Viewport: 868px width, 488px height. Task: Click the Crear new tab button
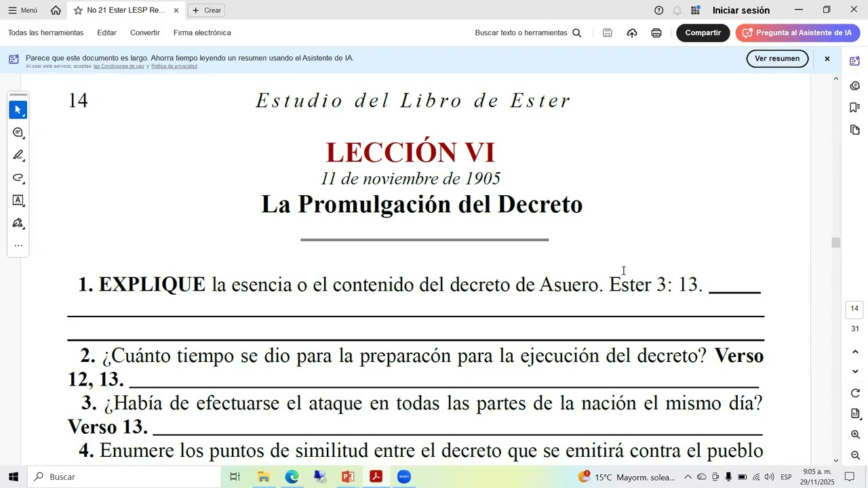[x=207, y=10]
